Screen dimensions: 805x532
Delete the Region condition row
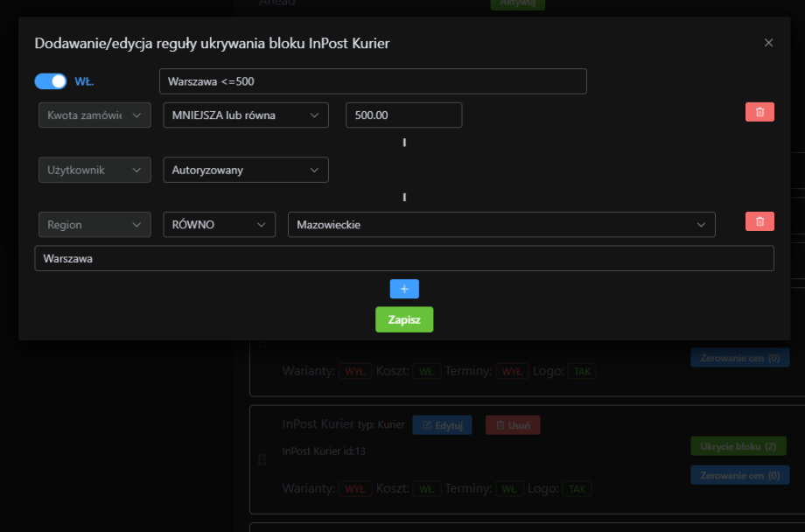(759, 222)
